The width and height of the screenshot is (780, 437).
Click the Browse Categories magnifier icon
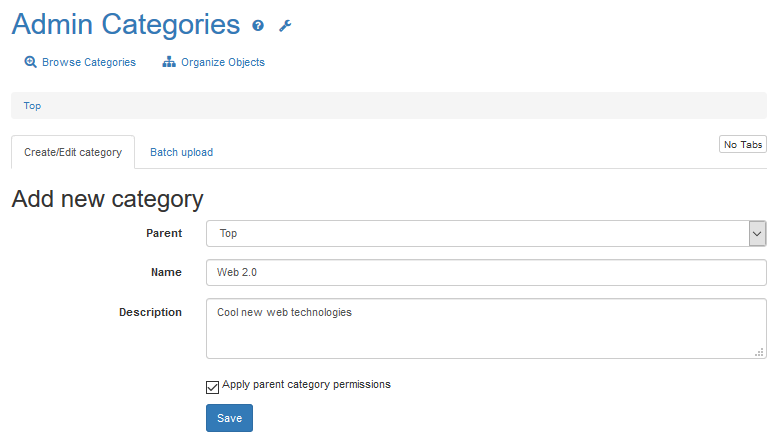(30, 62)
